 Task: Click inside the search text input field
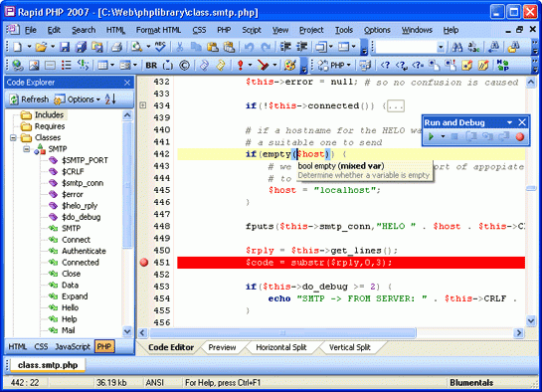tap(406, 47)
